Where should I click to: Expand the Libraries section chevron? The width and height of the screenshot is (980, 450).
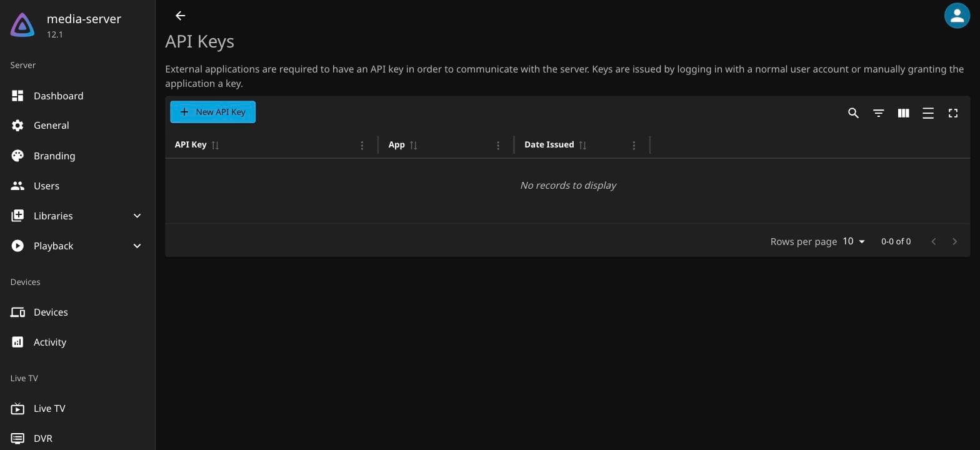137,216
